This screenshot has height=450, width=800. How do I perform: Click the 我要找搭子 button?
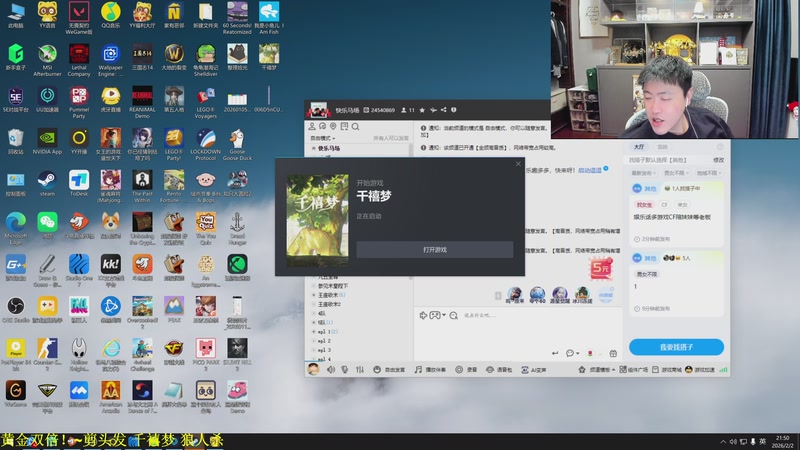pos(676,347)
